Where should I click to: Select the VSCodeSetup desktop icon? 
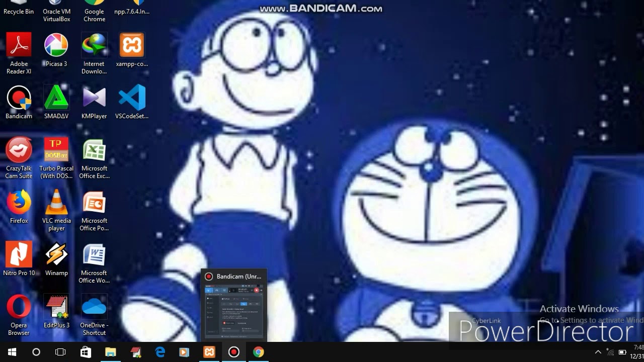[132, 103]
